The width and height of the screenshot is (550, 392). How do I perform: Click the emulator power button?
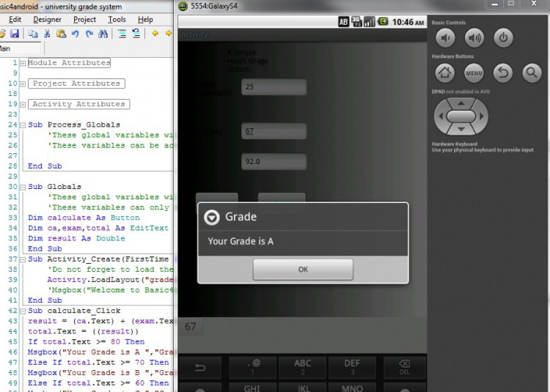pyautogui.click(x=503, y=37)
